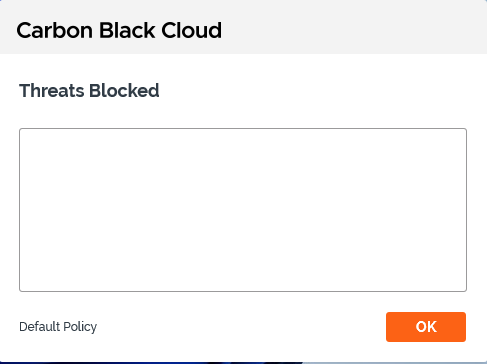Select the Default Policy label
The height and width of the screenshot is (364, 487).
[58, 327]
